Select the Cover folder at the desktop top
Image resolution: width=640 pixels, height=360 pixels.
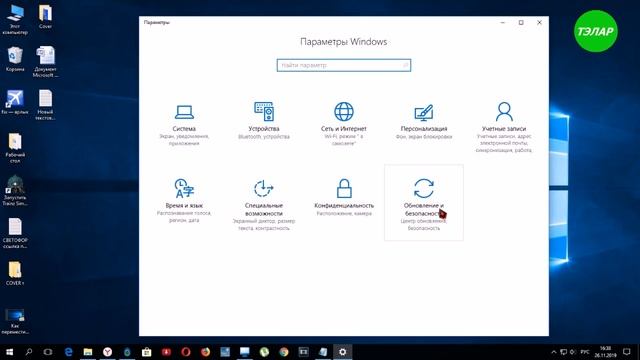(45, 17)
